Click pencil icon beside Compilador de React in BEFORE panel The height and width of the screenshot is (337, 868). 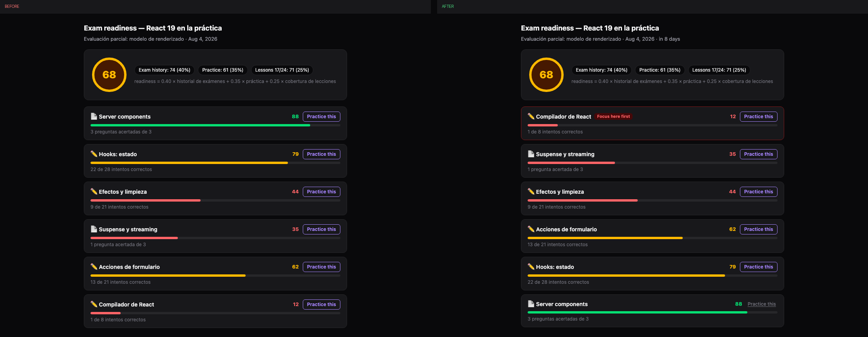[94, 304]
